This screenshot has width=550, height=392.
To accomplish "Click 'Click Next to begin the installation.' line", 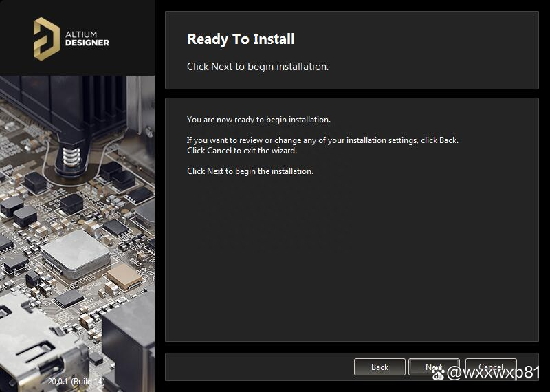I will tap(250, 171).
